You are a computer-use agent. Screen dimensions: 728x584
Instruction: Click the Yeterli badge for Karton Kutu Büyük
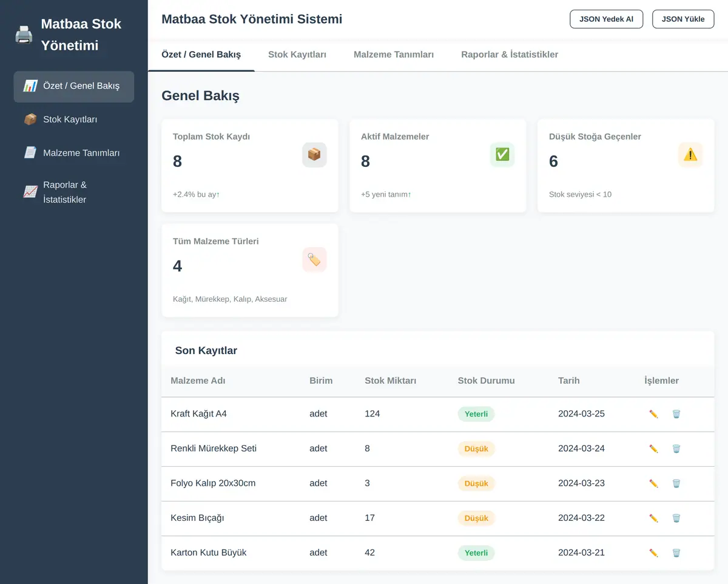point(476,552)
